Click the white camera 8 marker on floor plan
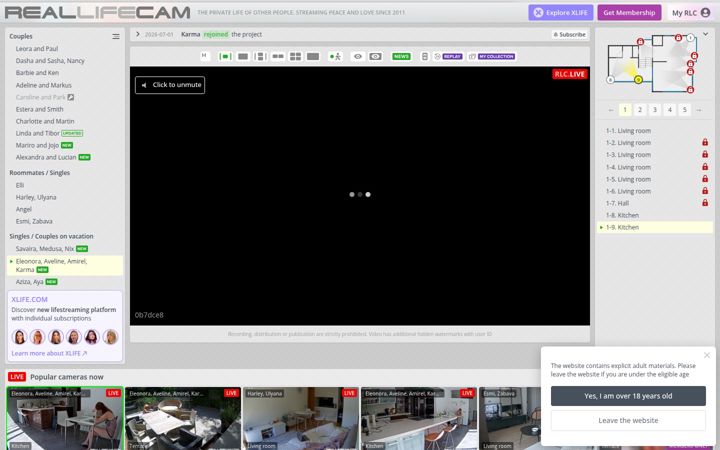720x450 pixels. 610,80
